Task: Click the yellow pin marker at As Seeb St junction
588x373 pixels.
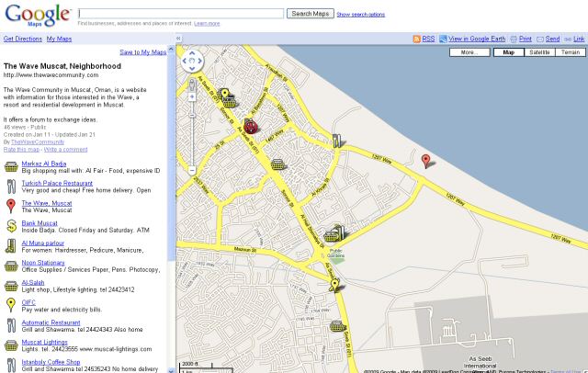Action: click(x=334, y=285)
